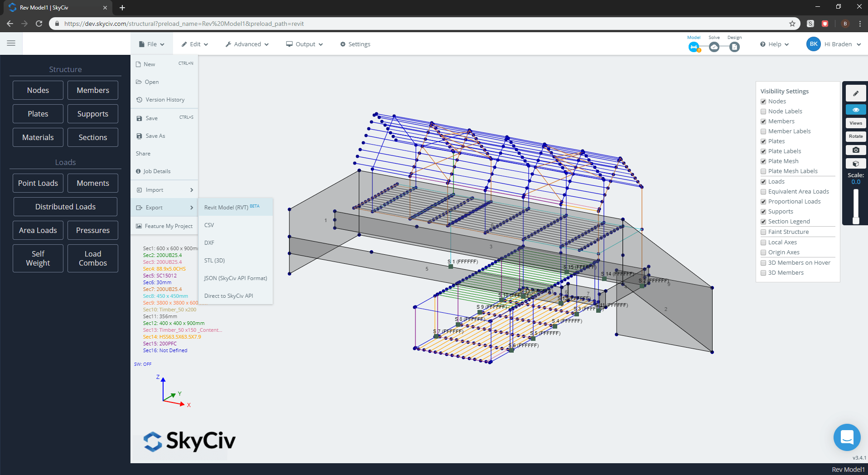
Task: Open the Output dropdown
Action: pos(304,44)
